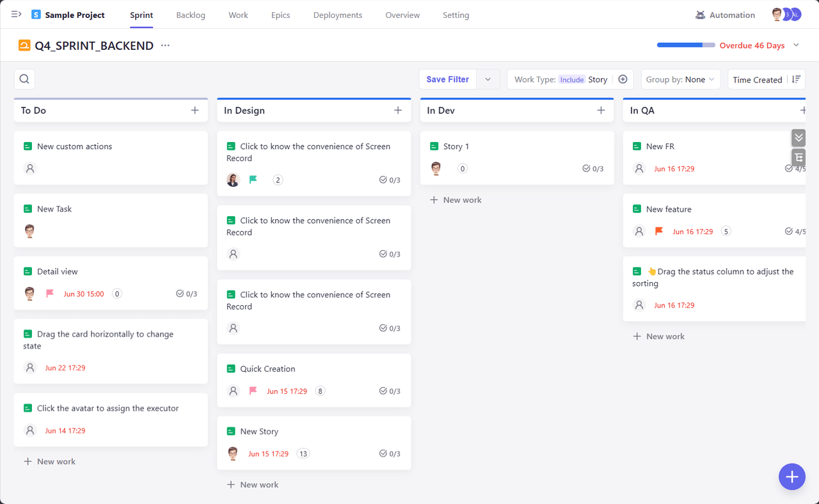The height and width of the screenshot is (504, 819).
Task: Open sprint options via ellipsis next to Q4_SPRINT_BACKEND
Action: coord(165,45)
